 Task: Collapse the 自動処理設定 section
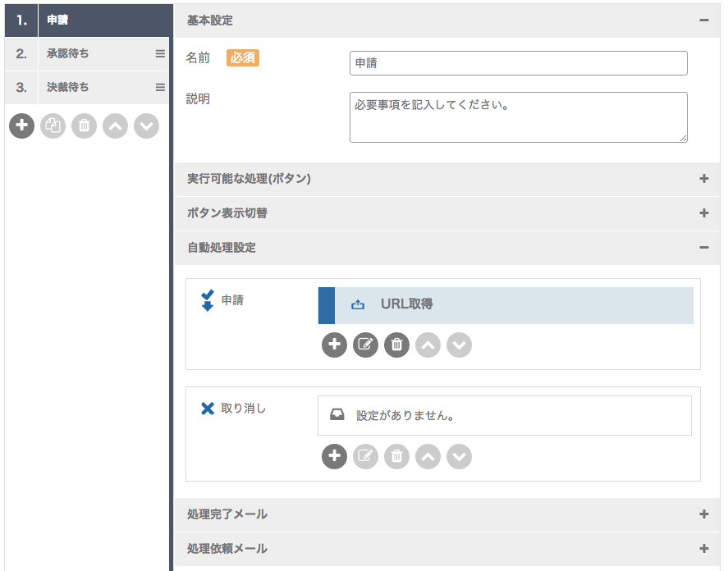(x=704, y=248)
